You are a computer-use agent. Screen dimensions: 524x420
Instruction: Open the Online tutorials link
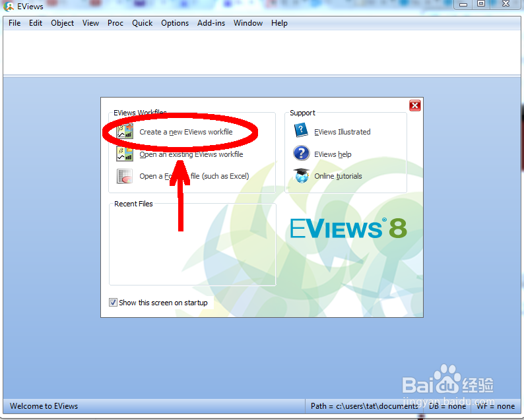click(338, 176)
